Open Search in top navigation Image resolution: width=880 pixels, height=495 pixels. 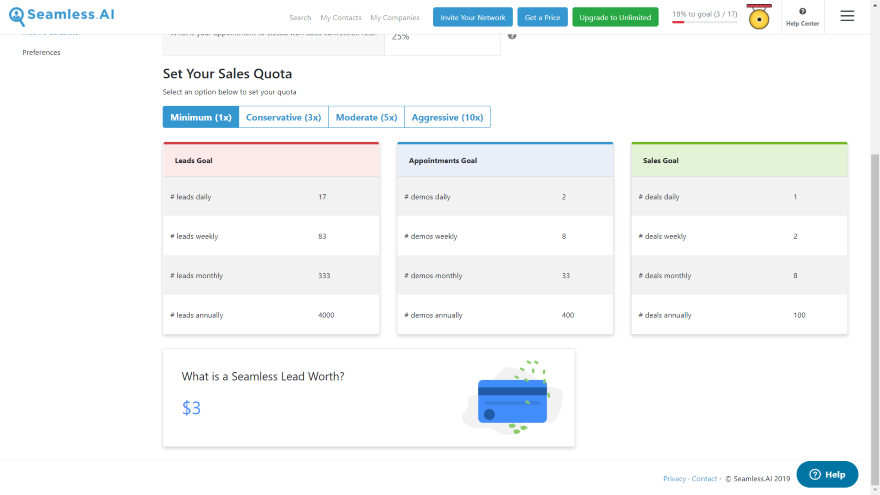[300, 18]
